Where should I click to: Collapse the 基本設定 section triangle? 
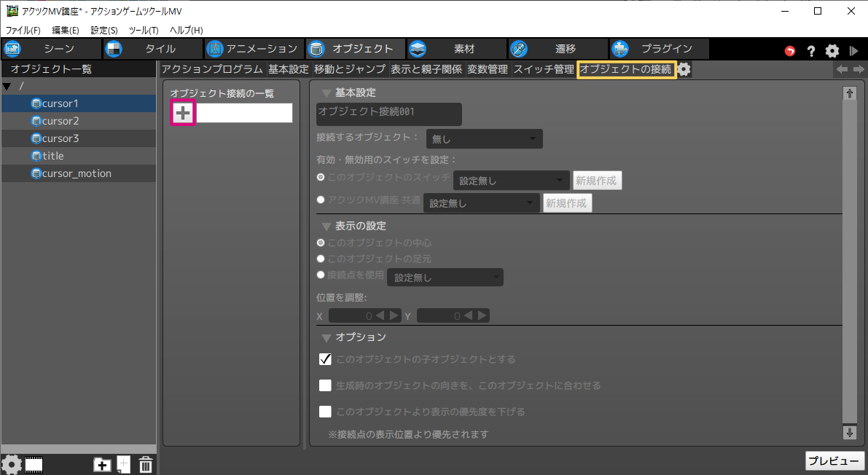click(x=326, y=93)
